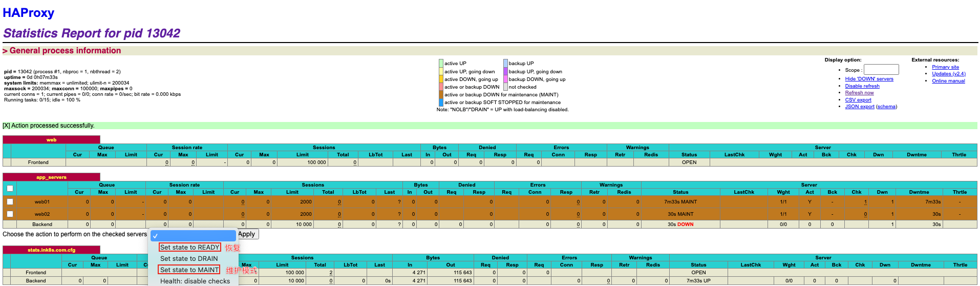Choose Set state to DRAIN option
Image resolution: width=980 pixels, height=286 pixels.
tap(189, 259)
